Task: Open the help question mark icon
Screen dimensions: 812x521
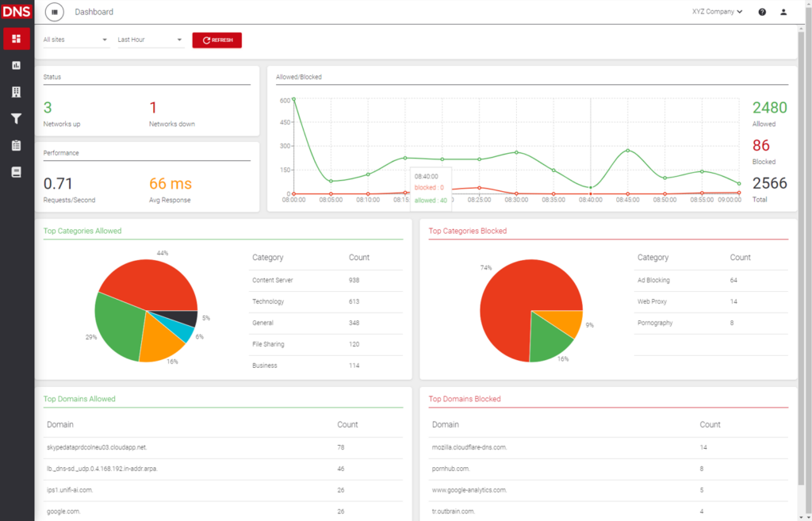Action: (762, 12)
